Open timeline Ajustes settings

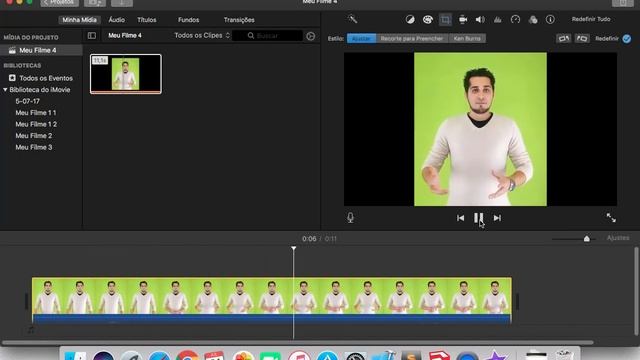tap(618, 238)
